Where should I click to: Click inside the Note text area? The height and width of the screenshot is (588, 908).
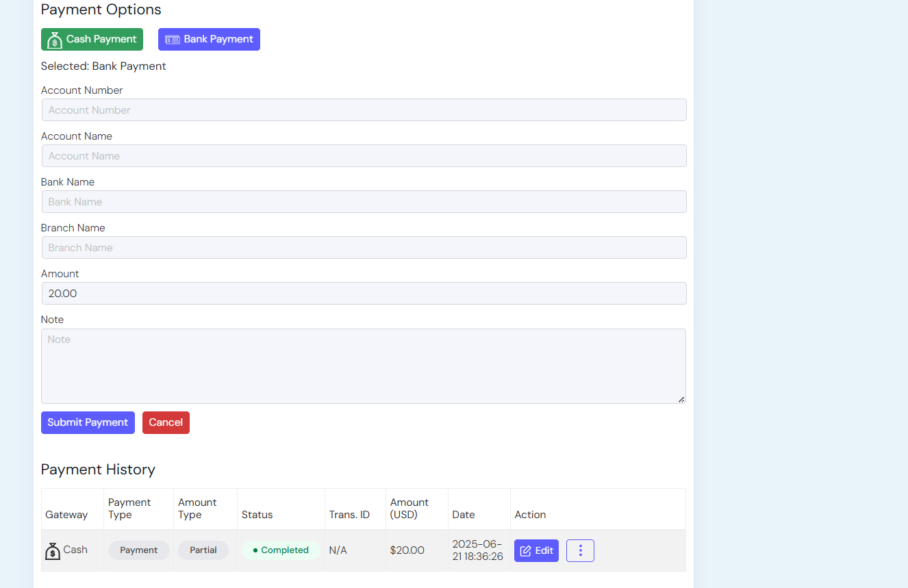(x=363, y=366)
